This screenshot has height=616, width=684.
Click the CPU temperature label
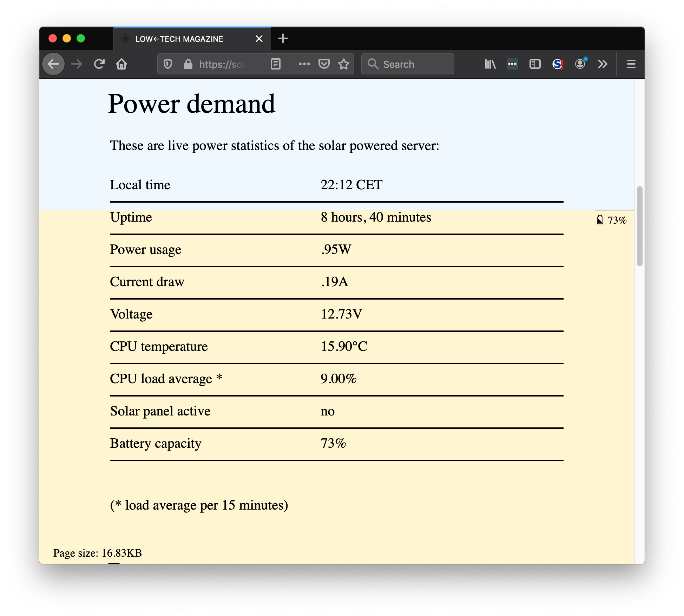point(159,346)
